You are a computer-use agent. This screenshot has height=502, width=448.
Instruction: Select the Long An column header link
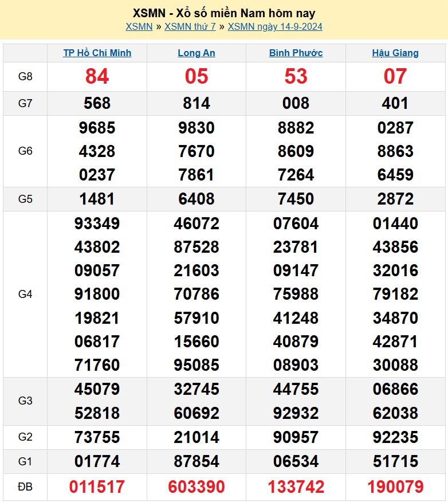click(197, 53)
